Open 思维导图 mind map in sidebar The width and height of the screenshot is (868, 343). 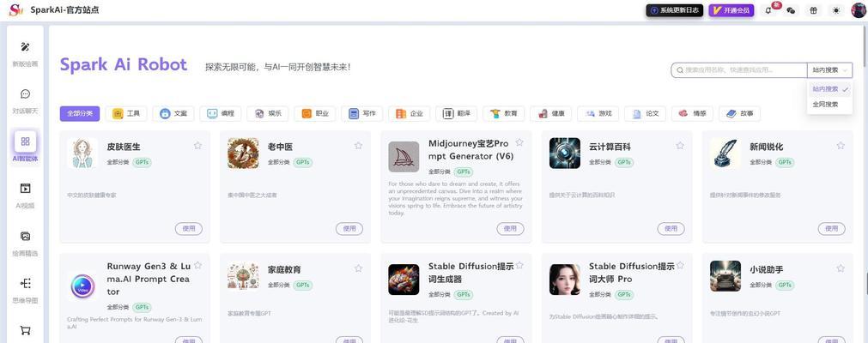point(25,291)
